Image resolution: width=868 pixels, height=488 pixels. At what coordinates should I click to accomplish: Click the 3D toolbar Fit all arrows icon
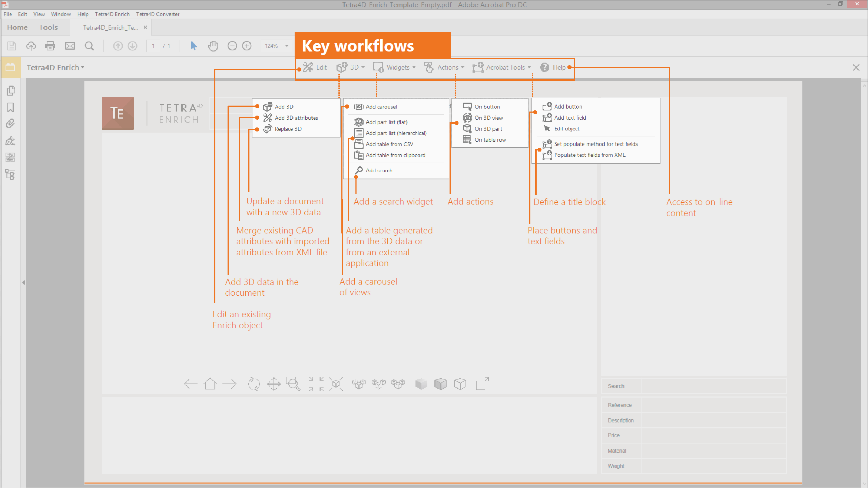[316, 384]
